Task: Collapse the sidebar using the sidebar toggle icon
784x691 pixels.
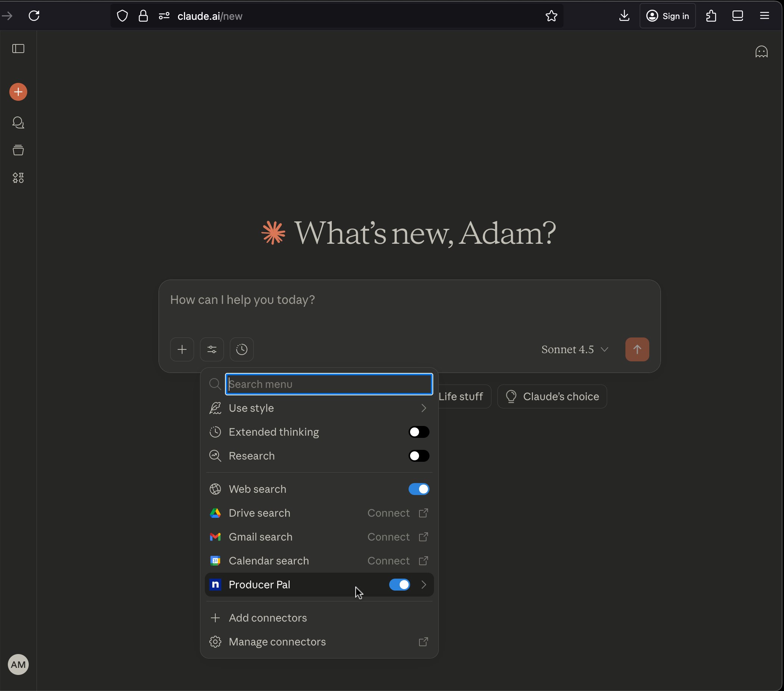Action: 18,48
